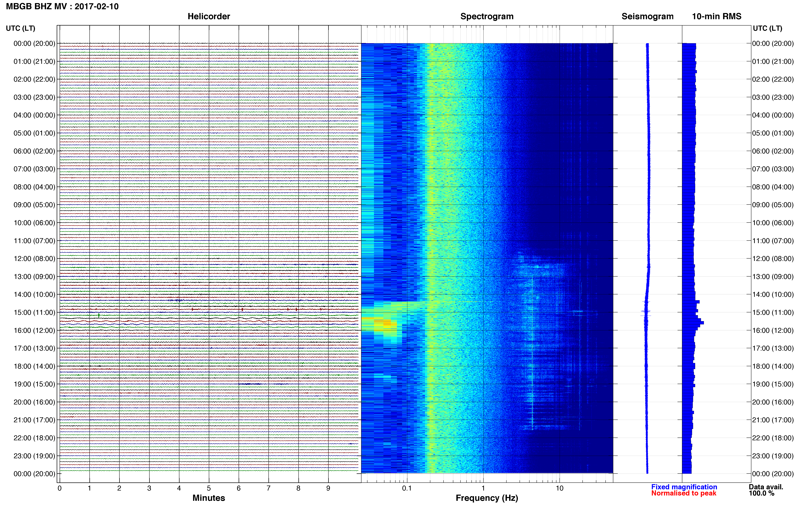
Task: Click the right '10:00 (06:00)' time label
Action: click(x=773, y=223)
